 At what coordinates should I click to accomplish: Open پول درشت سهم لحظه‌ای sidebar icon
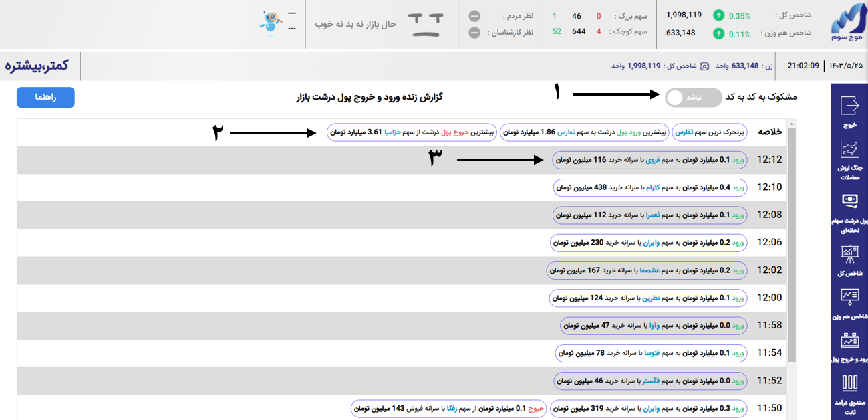(849, 201)
